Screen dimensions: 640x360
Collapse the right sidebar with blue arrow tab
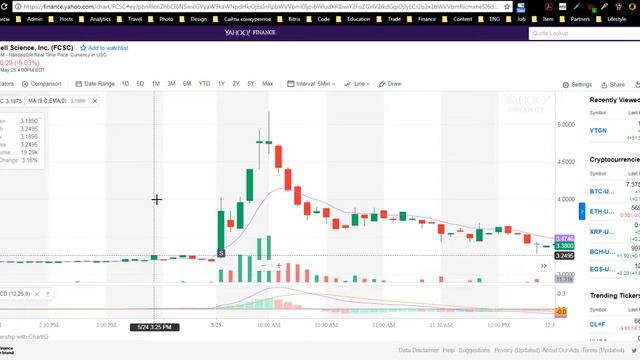point(582,211)
